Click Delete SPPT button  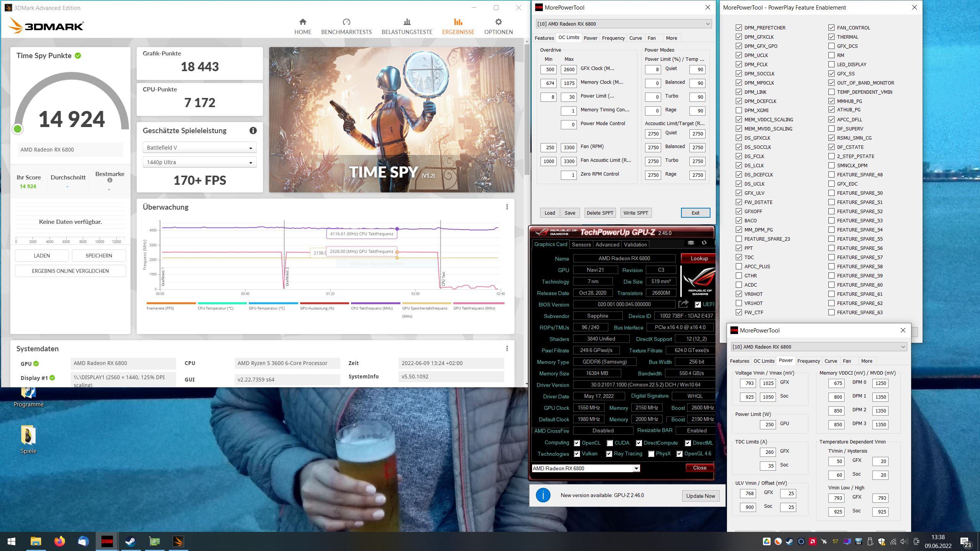600,213
